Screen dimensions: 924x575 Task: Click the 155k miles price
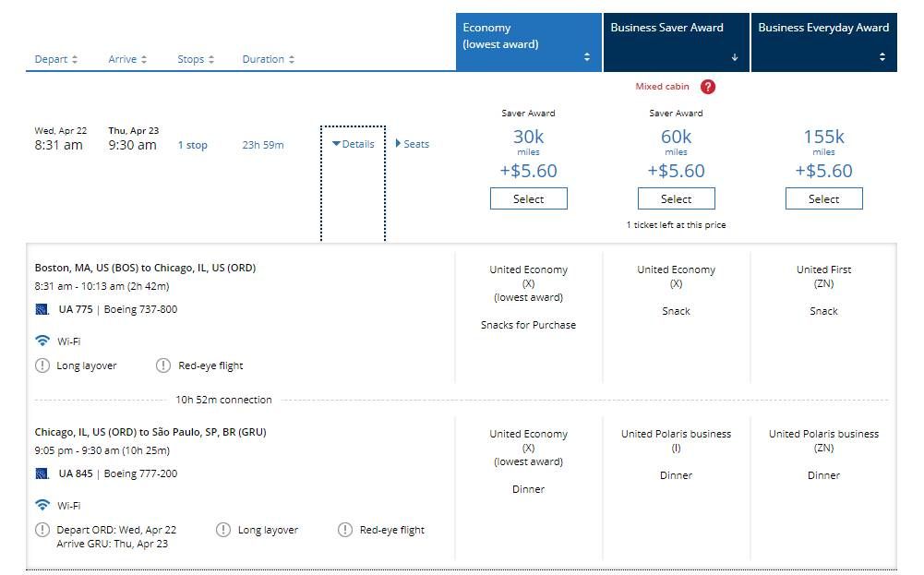pyautogui.click(x=823, y=142)
